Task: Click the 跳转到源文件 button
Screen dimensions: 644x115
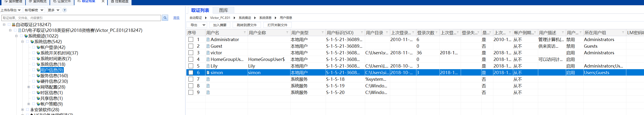Action: (247, 25)
